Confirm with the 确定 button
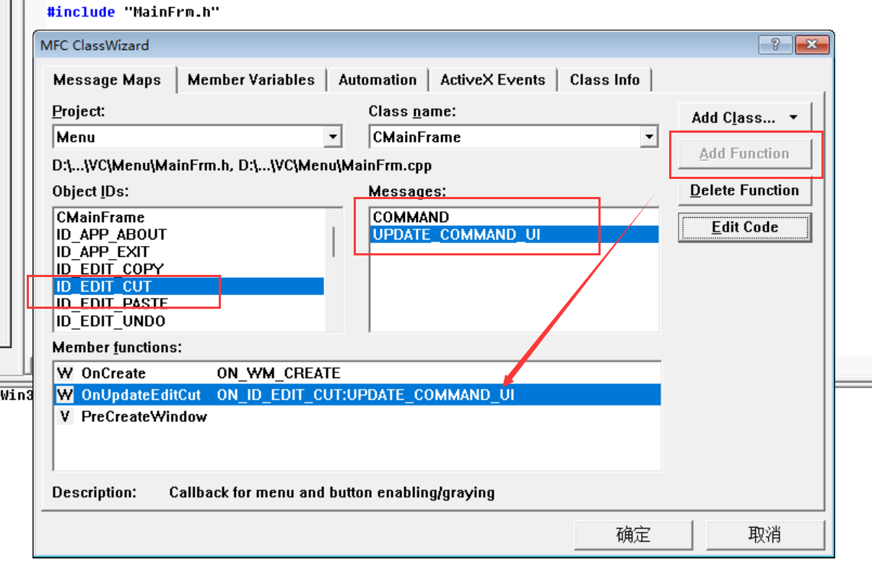 pos(634,535)
